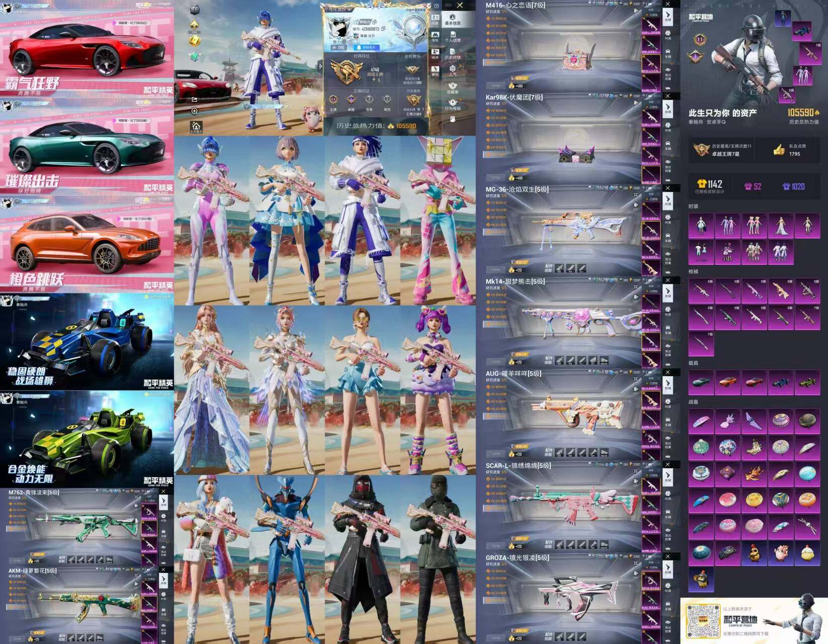Close the player profile panel
Screen dimensions: 828x644
(x=460, y=6)
